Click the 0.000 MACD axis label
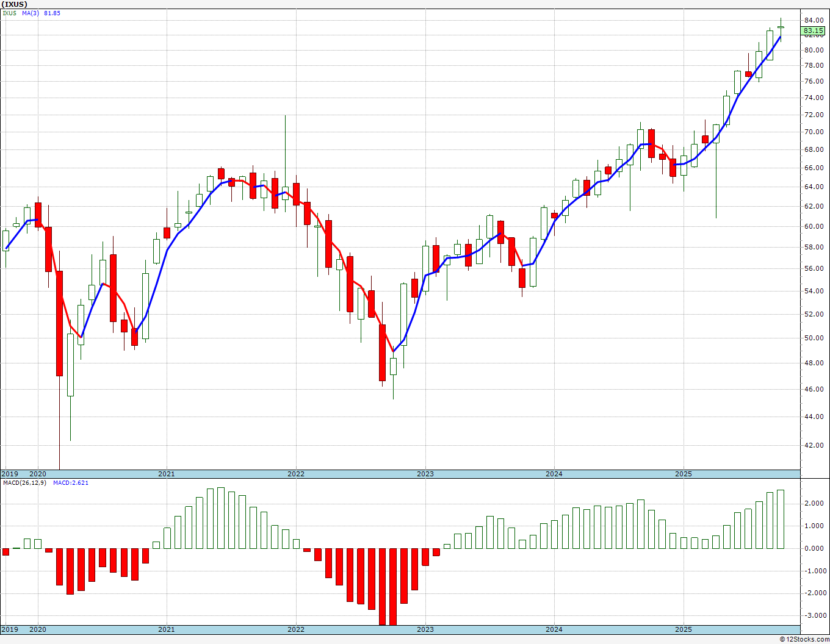The image size is (830, 644). 815,548
